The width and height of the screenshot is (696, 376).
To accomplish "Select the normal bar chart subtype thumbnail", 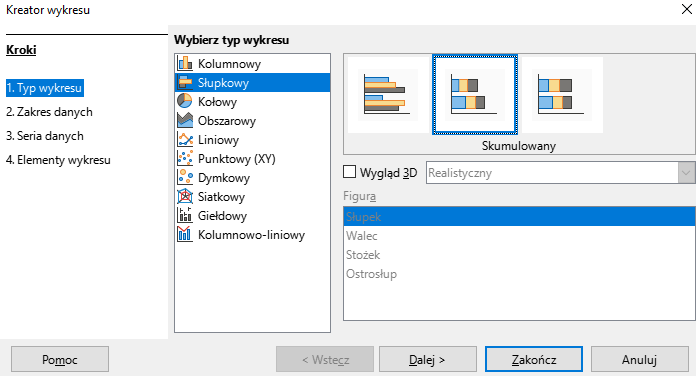I will [x=388, y=95].
